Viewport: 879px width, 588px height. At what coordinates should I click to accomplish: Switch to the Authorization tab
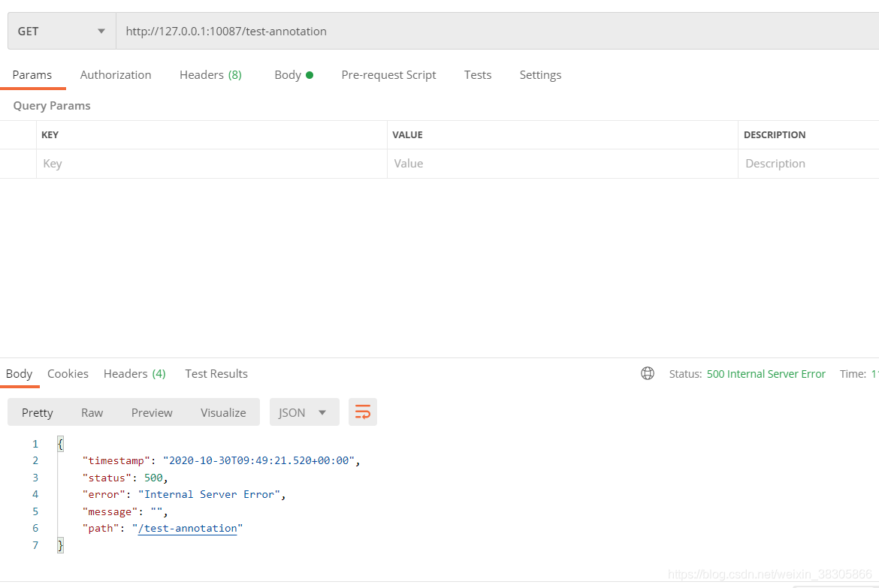tap(116, 75)
